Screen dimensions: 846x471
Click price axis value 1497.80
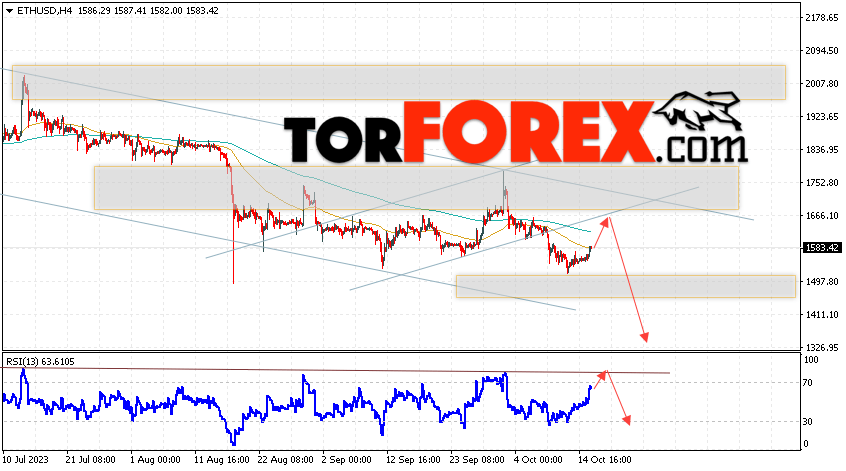click(822, 282)
